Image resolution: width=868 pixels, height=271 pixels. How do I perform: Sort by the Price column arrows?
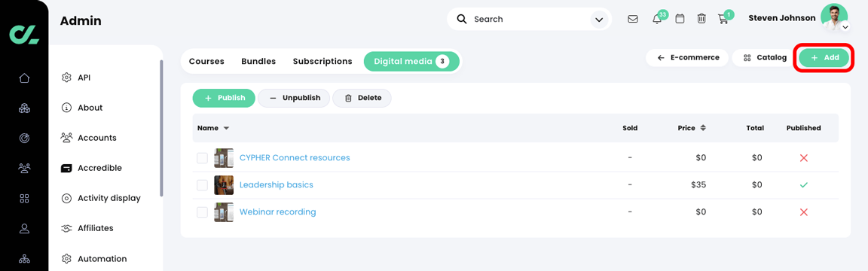point(703,128)
